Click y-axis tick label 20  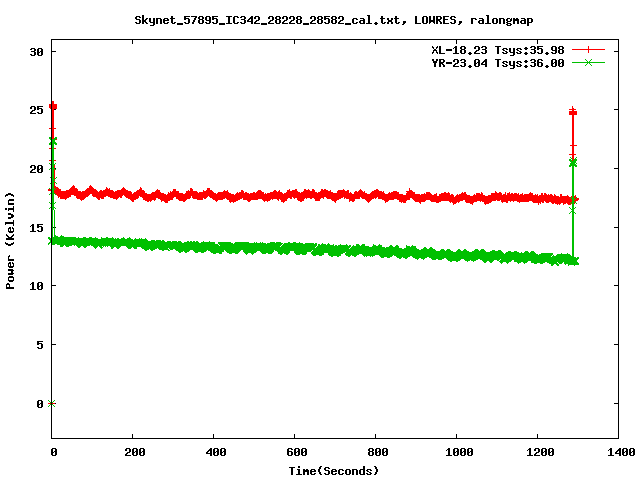point(36,169)
